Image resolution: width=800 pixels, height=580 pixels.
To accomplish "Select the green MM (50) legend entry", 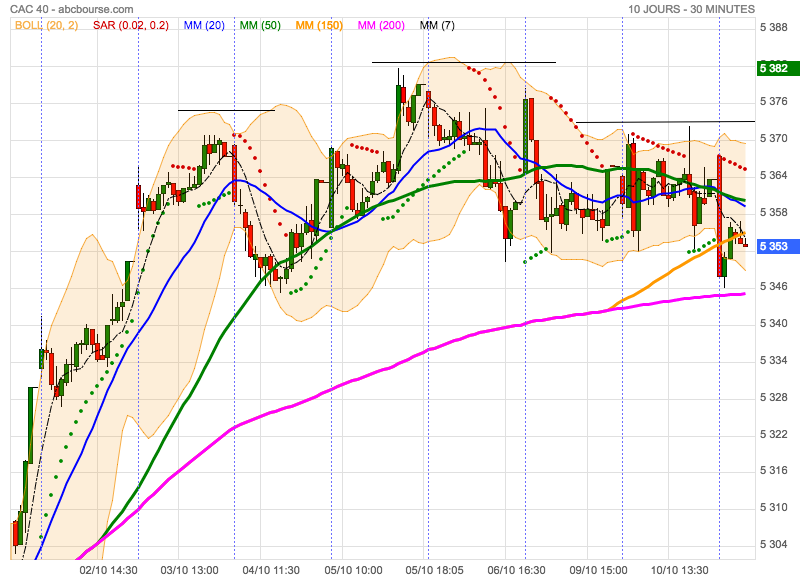I will (x=260, y=25).
